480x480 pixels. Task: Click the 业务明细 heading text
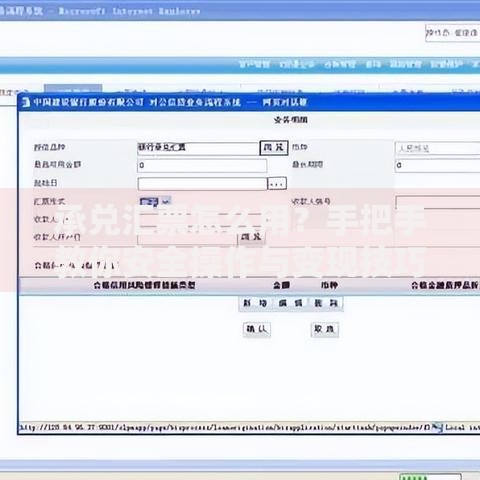(290, 120)
